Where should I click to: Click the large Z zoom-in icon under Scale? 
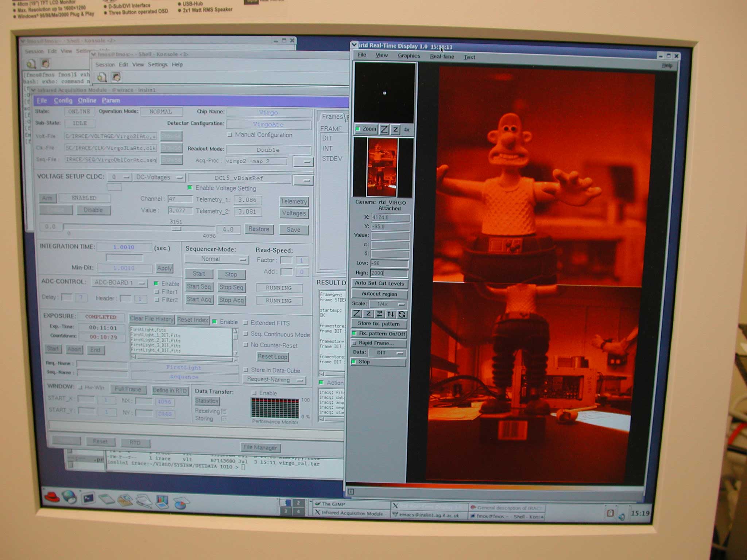coord(357,314)
